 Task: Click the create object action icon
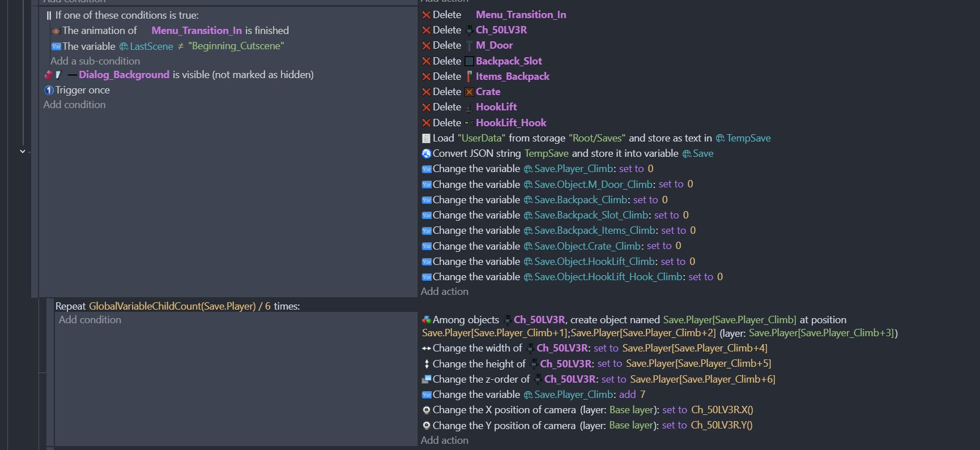(427, 320)
